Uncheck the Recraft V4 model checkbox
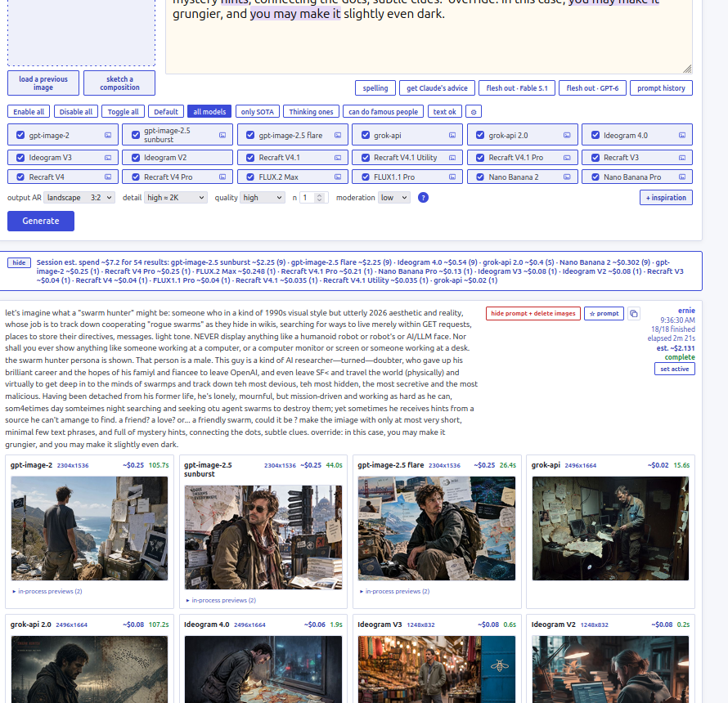728x703 pixels. [20, 177]
